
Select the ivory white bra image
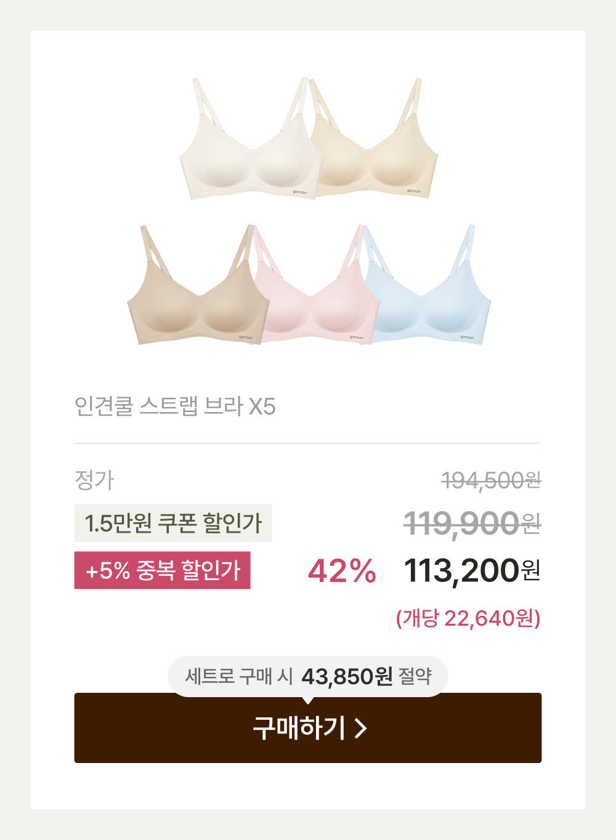[x=249, y=139]
